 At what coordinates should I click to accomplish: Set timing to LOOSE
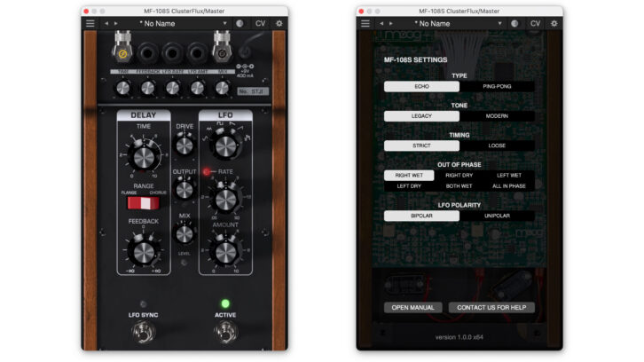pyautogui.click(x=497, y=146)
